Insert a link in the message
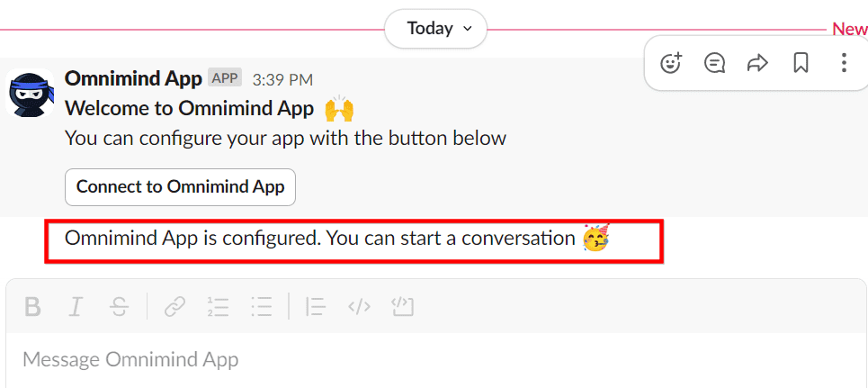 click(174, 308)
